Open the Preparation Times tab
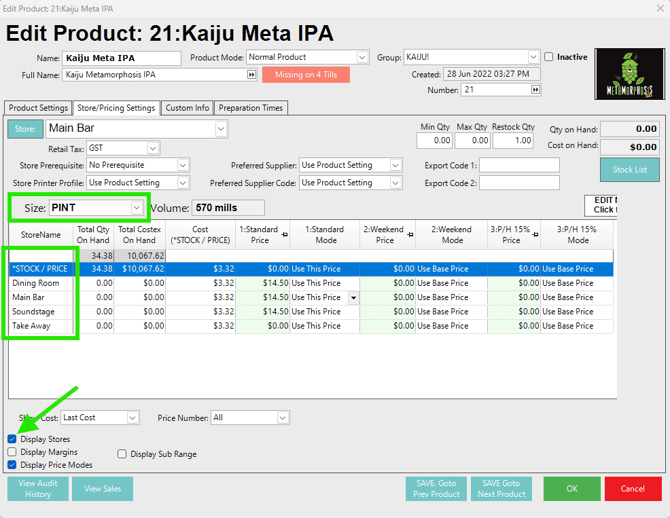This screenshot has height=518, width=670. click(x=251, y=108)
